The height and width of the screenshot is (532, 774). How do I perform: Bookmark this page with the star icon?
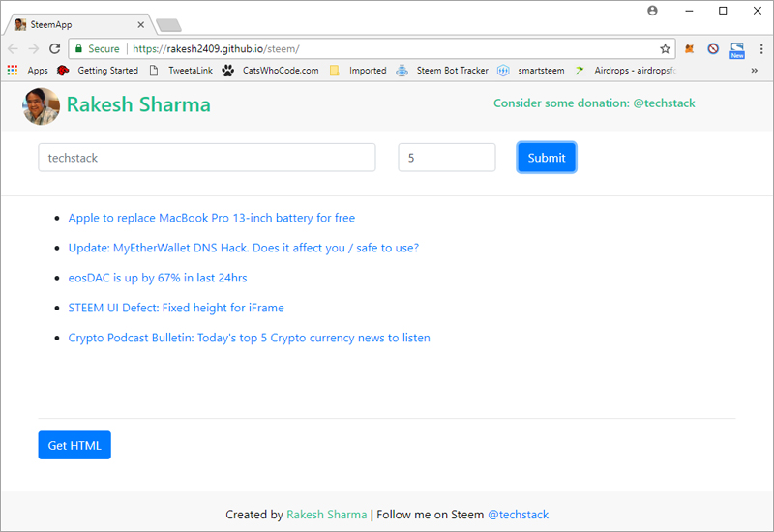[665, 49]
